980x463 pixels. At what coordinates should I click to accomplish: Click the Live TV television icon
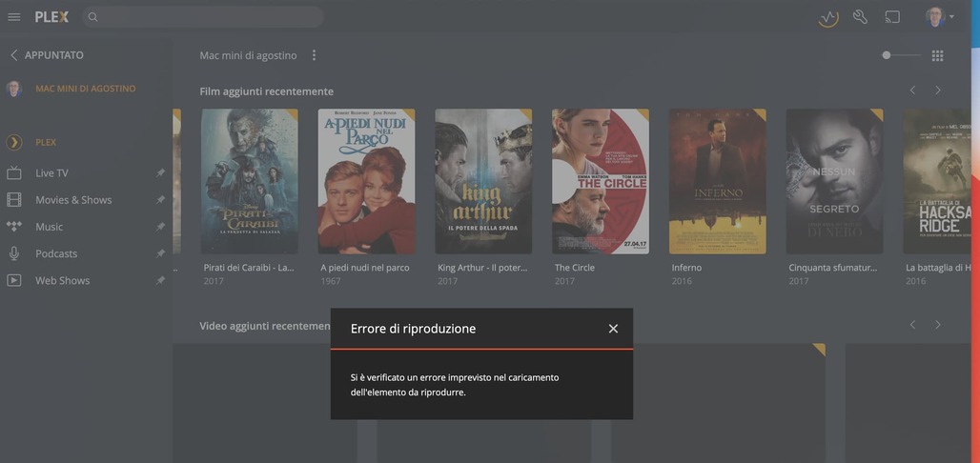pos(13,173)
